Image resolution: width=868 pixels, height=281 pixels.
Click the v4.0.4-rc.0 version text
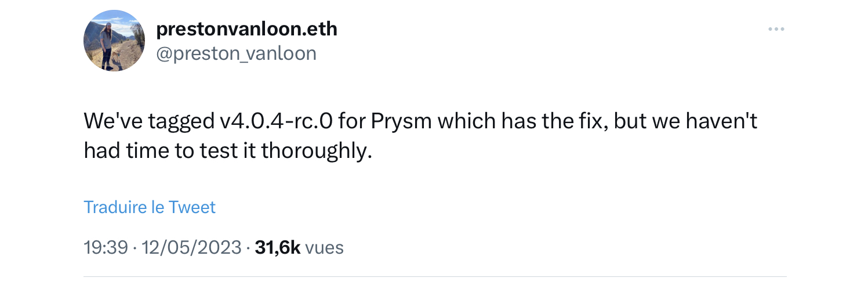275,123
